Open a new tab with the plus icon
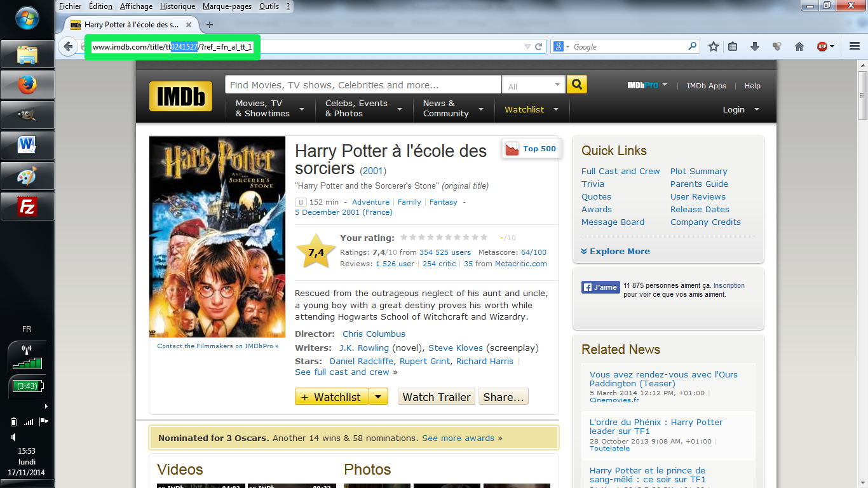Screen dimensions: 868x488 coord(210,25)
